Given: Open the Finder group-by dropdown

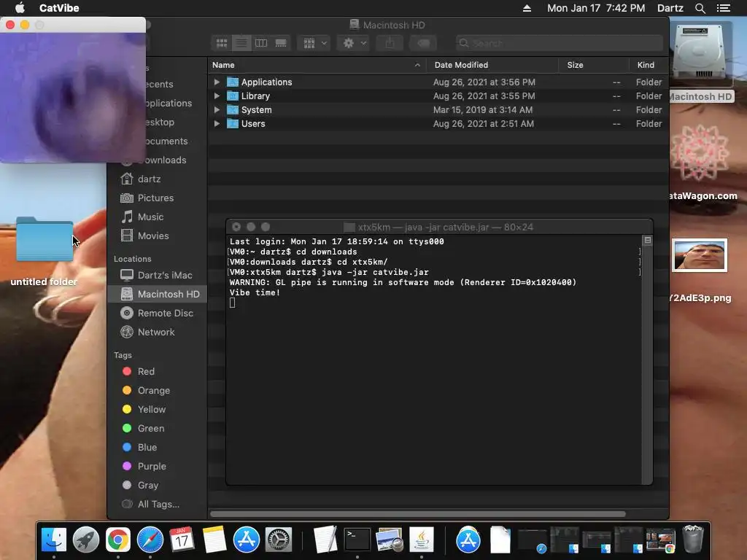Looking at the screenshot, I should (314, 43).
